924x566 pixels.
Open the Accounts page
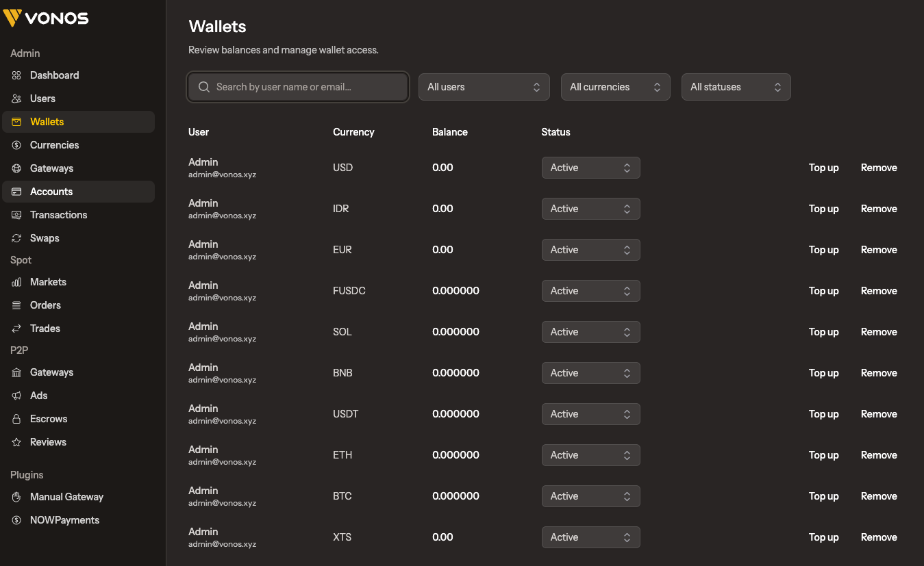78,192
